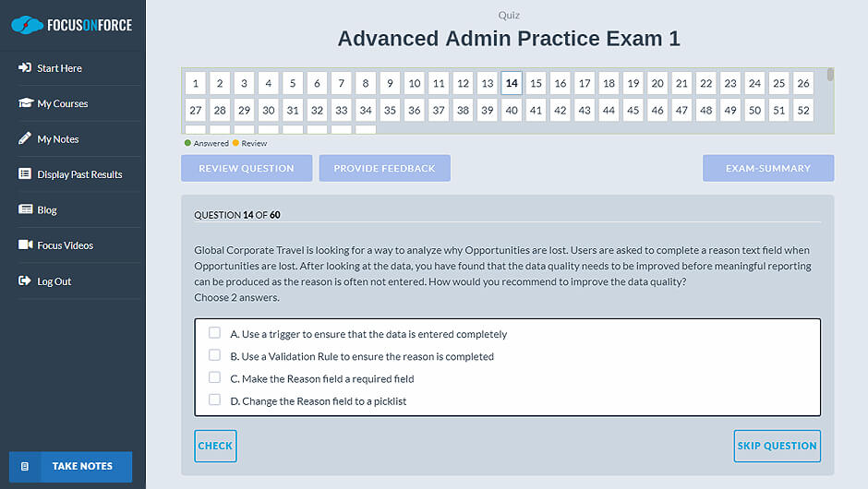Click the My Courses graduation cap icon
Screen dimensions: 868x489
[x=25, y=103]
